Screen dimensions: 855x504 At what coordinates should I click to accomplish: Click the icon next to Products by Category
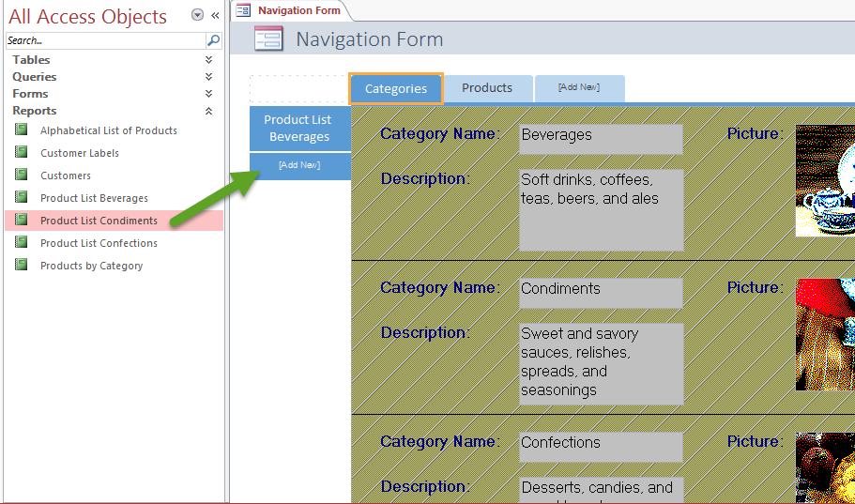pyautogui.click(x=21, y=265)
